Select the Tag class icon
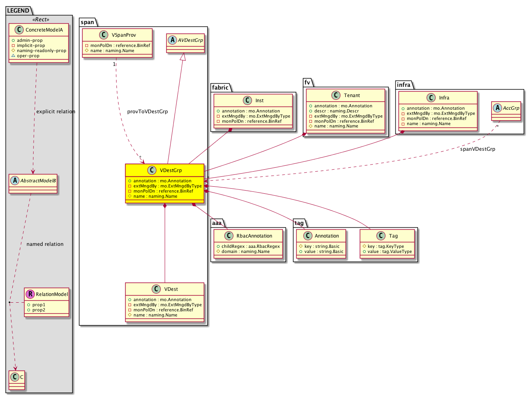The image size is (532, 397). coord(381,236)
